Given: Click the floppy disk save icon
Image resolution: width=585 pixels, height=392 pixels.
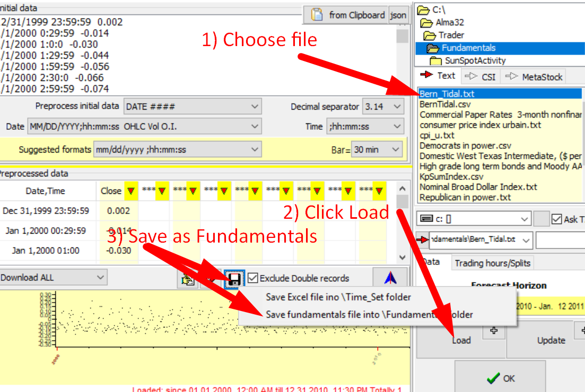Looking at the screenshot, I should tap(233, 279).
